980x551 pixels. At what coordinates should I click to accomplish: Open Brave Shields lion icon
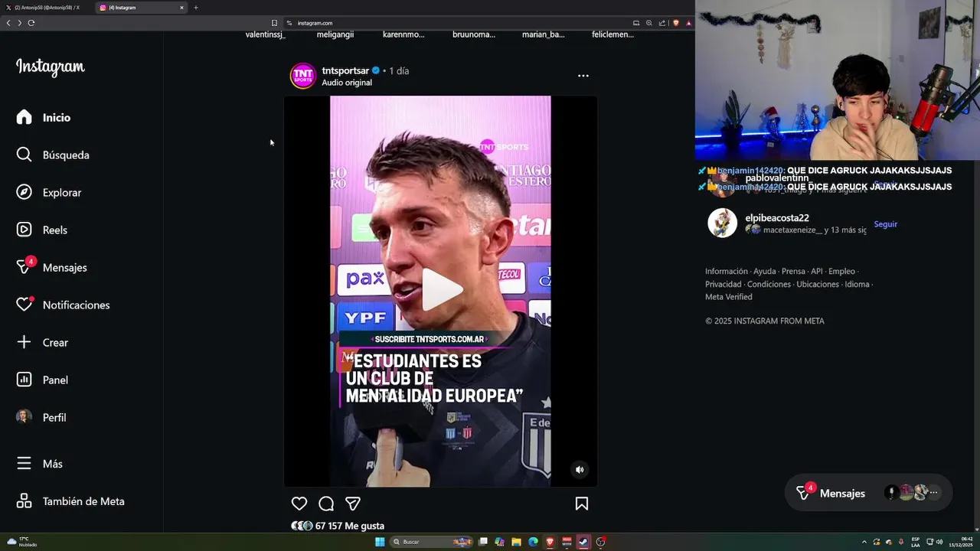[676, 23]
